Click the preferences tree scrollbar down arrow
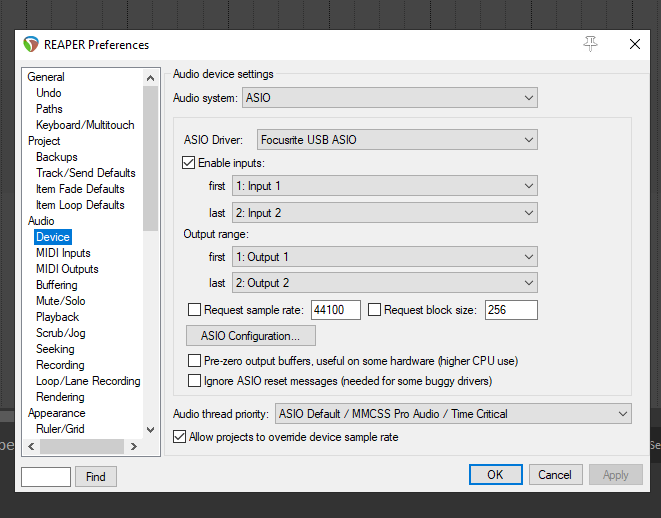Viewport: 661px width, 518px height. (151, 430)
